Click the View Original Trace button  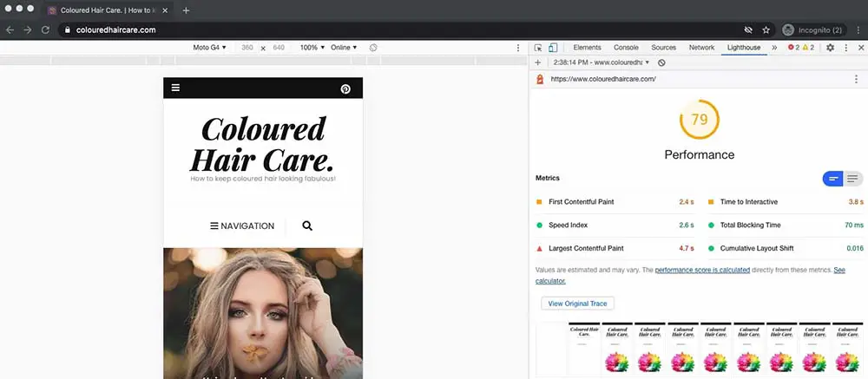click(577, 304)
